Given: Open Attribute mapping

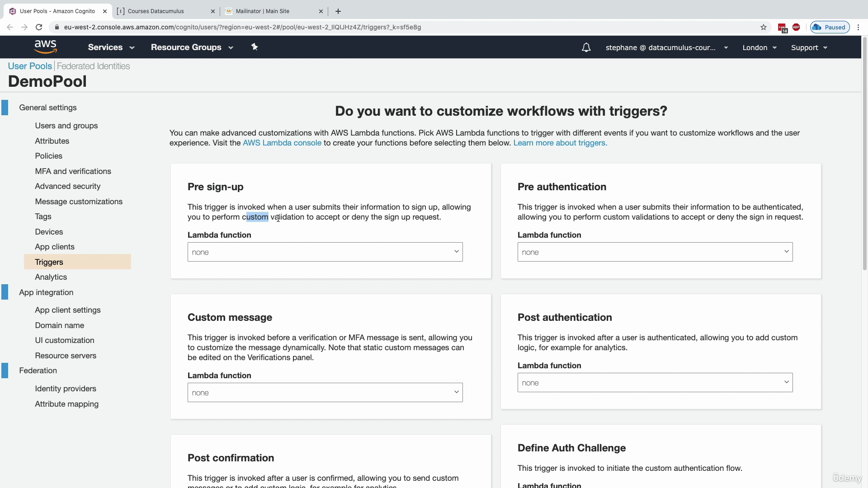Looking at the screenshot, I should pos(67,404).
